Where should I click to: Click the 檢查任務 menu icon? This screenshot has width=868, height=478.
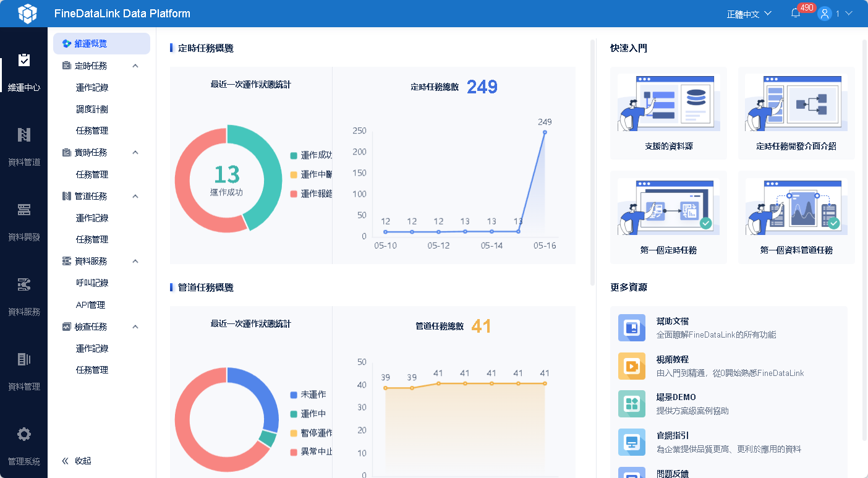tap(67, 326)
